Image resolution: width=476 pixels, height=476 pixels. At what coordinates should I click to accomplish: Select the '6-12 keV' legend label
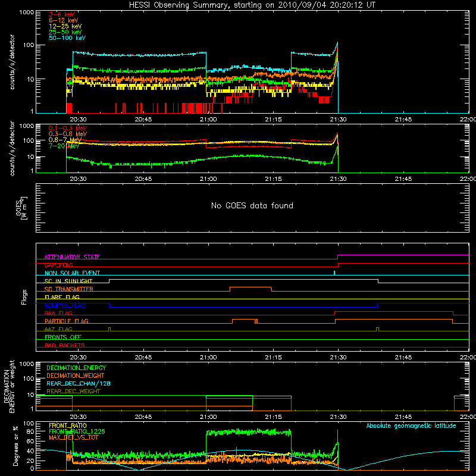coord(64,20)
